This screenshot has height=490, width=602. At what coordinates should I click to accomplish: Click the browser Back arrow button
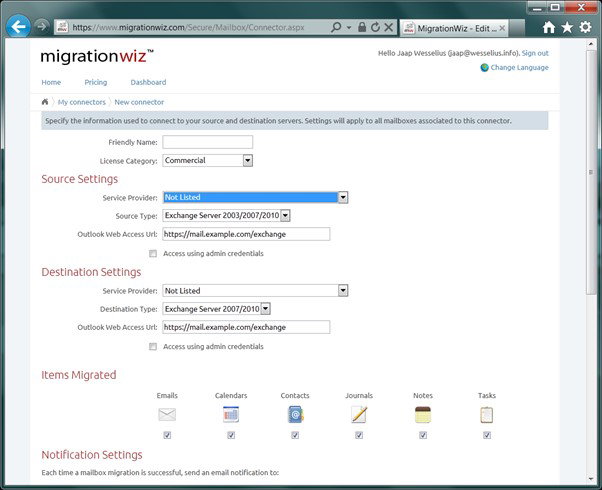coord(18,26)
